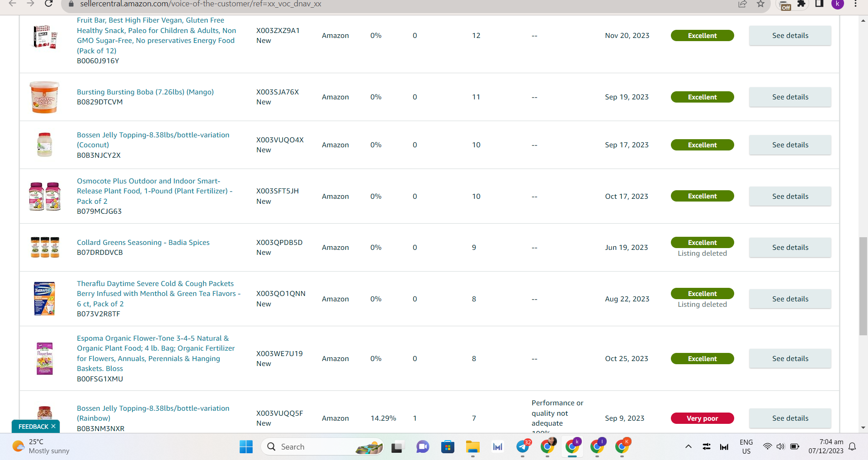
Task: Click the address bar URL
Action: tap(201, 4)
